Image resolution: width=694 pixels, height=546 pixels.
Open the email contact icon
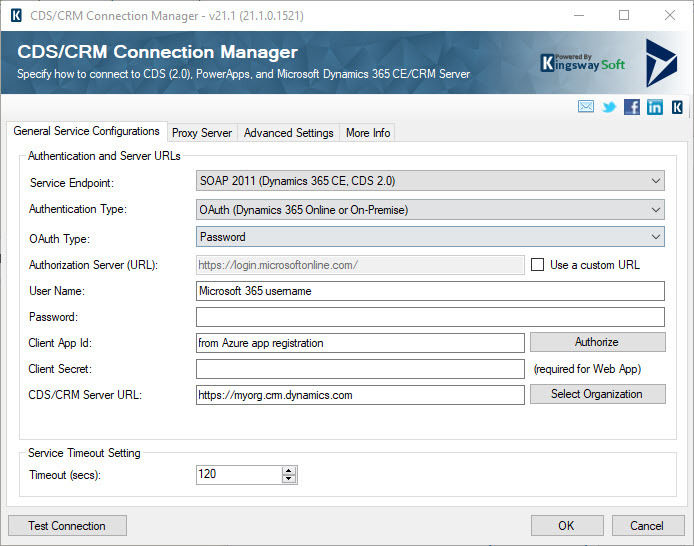click(x=586, y=107)
